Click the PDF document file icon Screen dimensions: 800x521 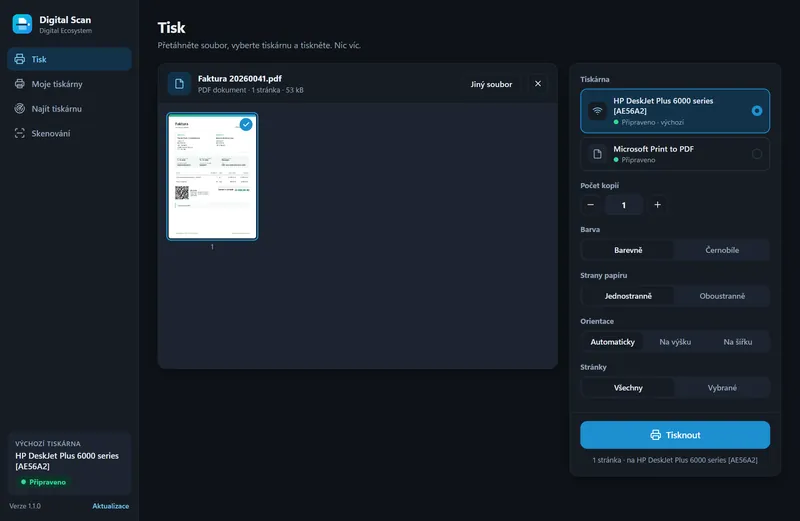coord(179,84)
